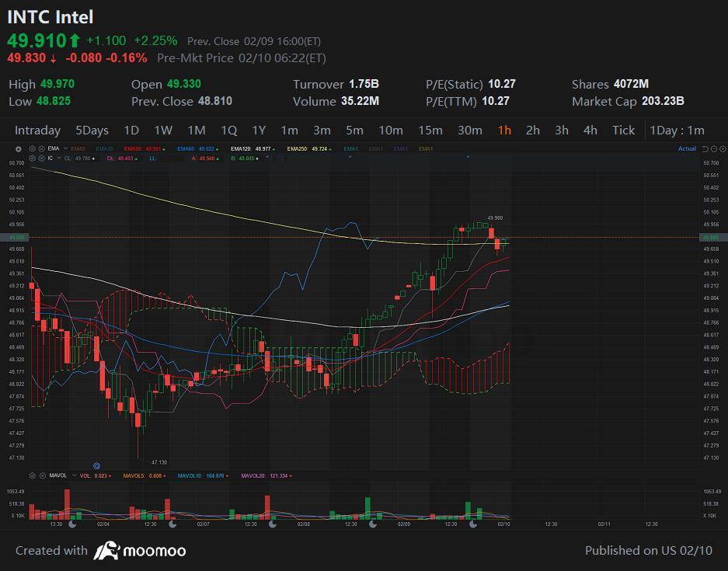Switch to the 2h timeframe
The height and width of the screenshot is (571, 728).
click(533, 131)
